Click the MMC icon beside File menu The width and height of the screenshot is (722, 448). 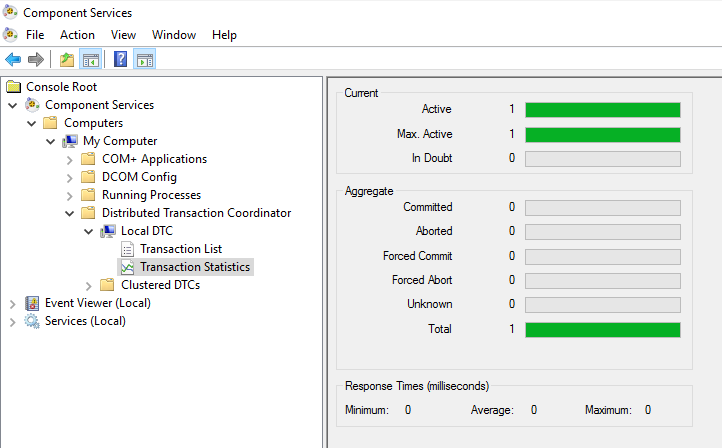tap(10, 35)
